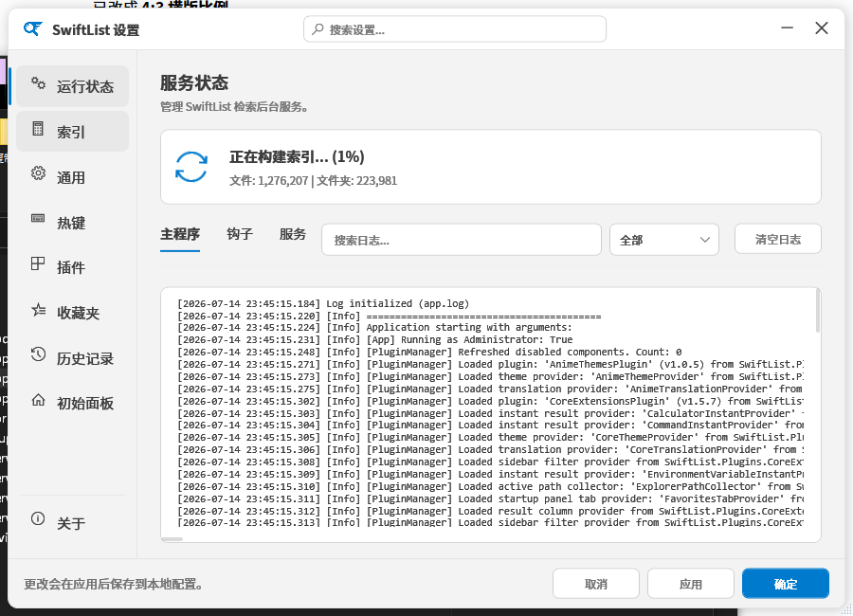Image resolution: width=853 pixels, height=616 pixels.
Task: Click the 'Running as Administrator: True' log line
Action: 375,339
